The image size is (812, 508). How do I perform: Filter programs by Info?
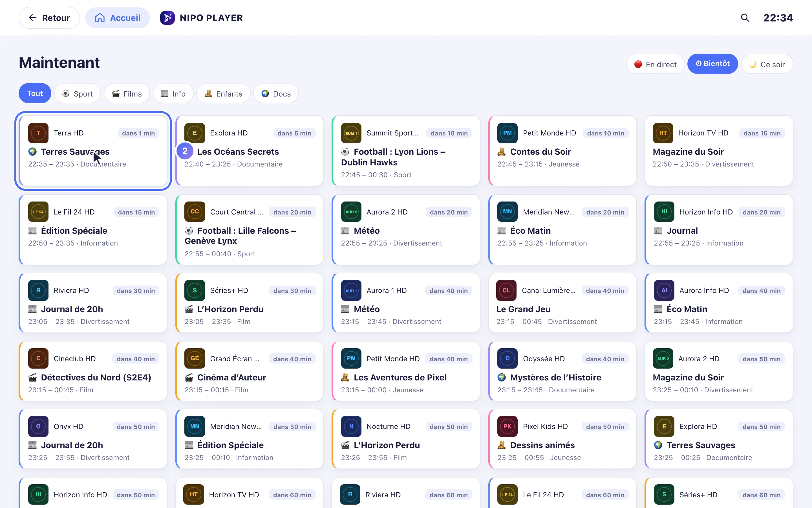[173, 94]
